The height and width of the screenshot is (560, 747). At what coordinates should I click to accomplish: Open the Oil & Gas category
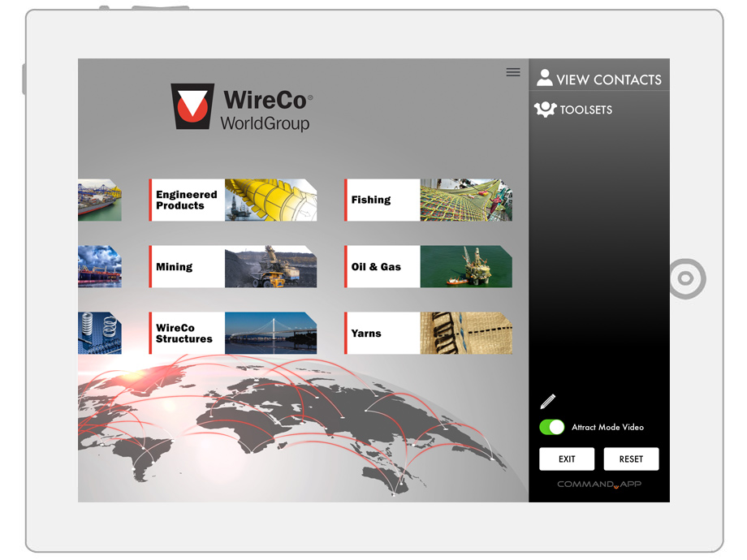pos(428,267)
